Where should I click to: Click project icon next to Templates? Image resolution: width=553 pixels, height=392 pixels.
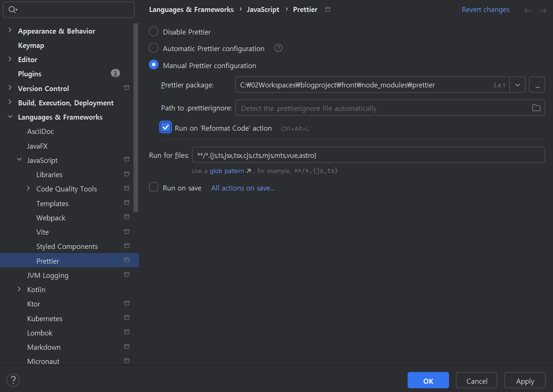click(127, 203)
